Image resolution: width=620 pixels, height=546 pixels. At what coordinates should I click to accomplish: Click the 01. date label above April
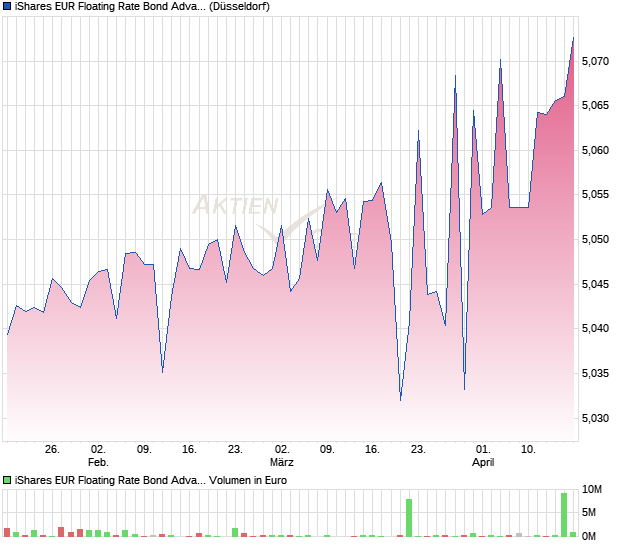coord(483,450)
